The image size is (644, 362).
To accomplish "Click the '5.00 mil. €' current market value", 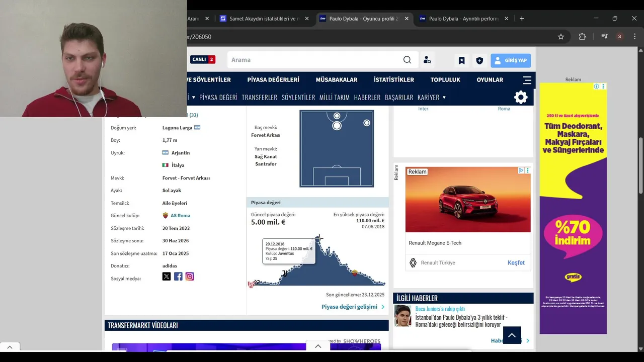I will (268, 222).
